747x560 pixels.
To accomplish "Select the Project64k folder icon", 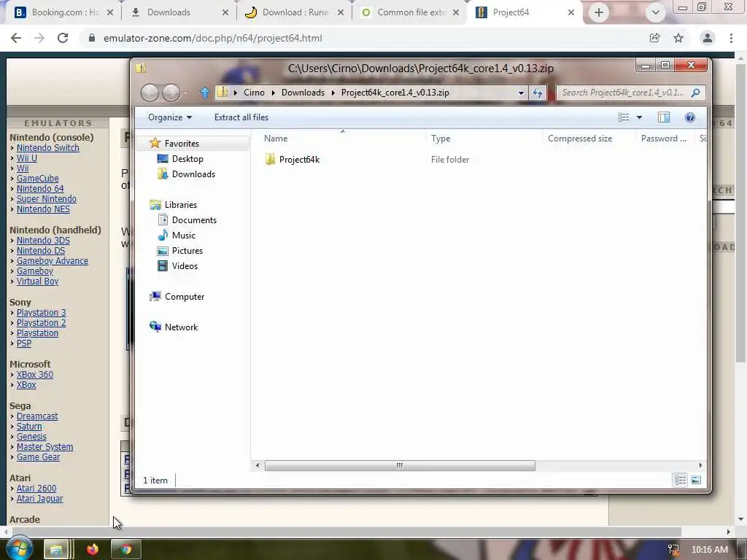I will pyautogui.click(x=270, y=159).
